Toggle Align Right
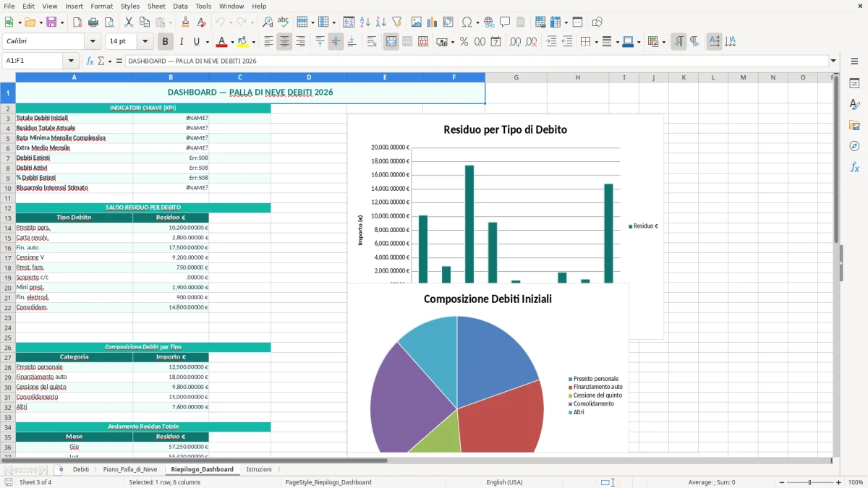Screen dimensions: 868x488 [300, 42]
